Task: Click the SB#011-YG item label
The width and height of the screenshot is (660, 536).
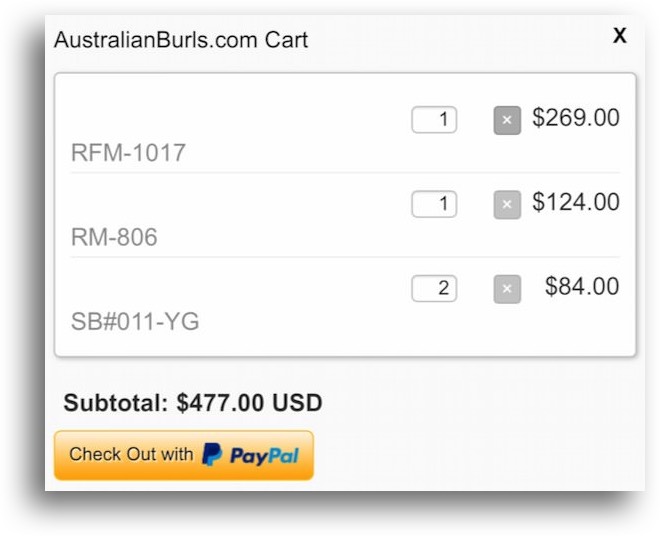Action: tap(135, 322)
